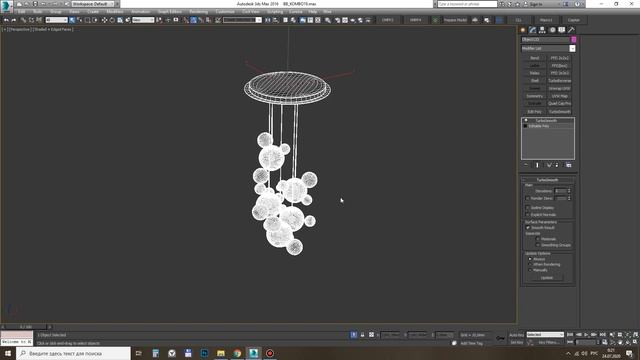Toggle the TurboSmooth modifier lightbulb
Screen dimensions: 640x360
[x=526, y=120]
